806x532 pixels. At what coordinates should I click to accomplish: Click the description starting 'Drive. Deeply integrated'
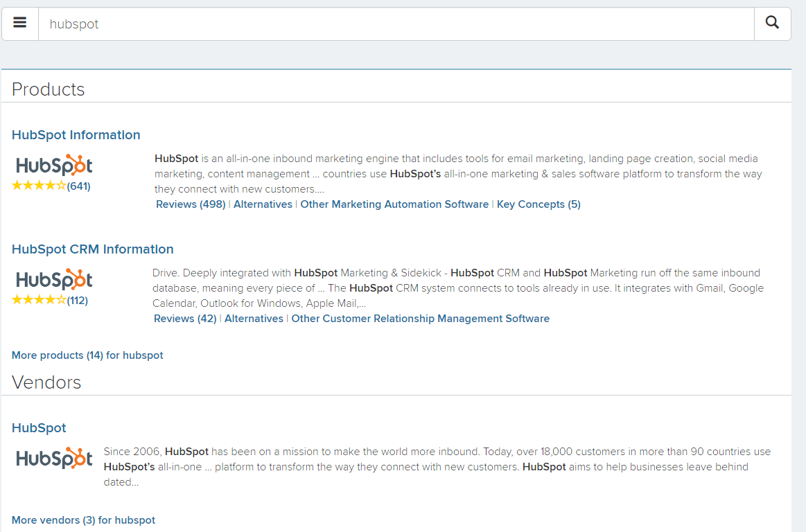tap(458, 288)
